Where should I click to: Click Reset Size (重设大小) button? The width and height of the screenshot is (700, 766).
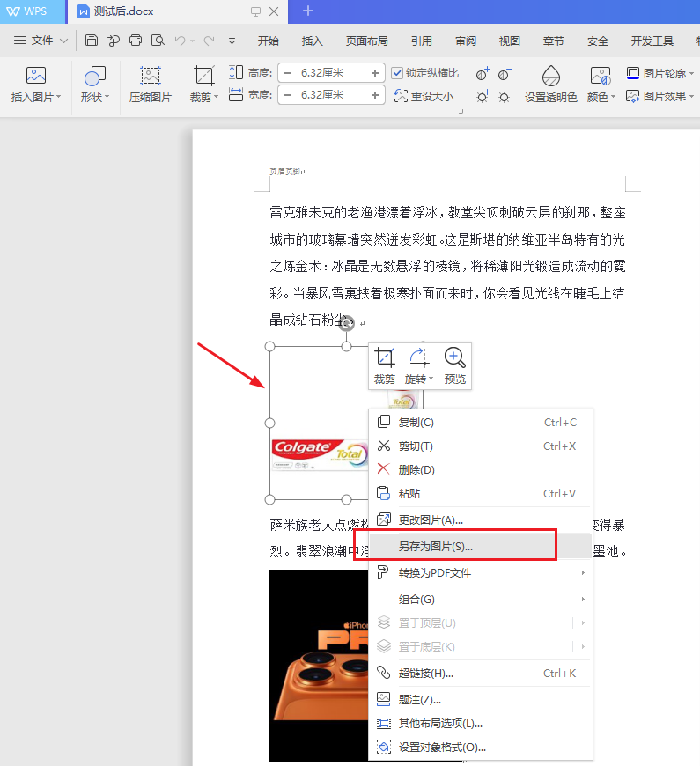point(424,96)
